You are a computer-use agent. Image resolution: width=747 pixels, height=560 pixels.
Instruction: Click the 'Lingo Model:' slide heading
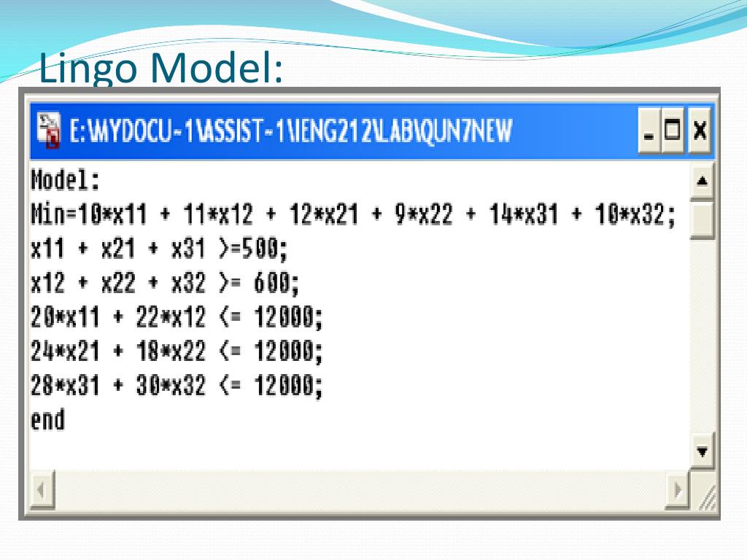tap(161, 68)
